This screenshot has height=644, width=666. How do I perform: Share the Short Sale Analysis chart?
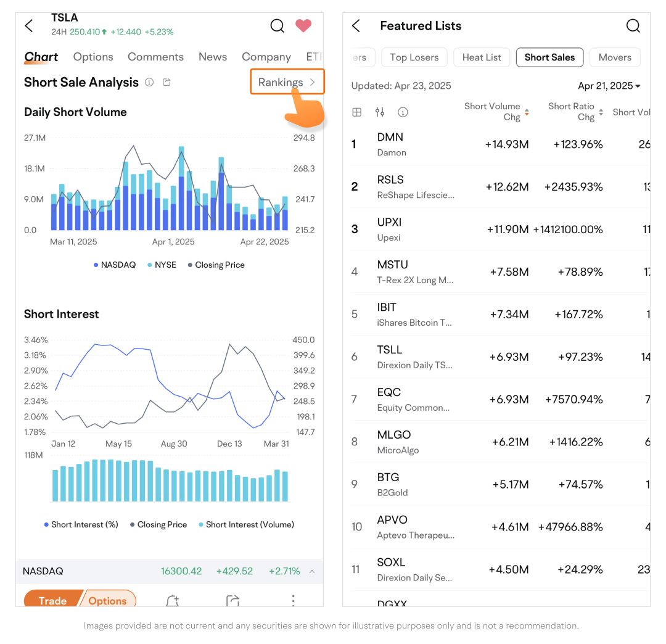pyautogui.click(x=166, y=83)
